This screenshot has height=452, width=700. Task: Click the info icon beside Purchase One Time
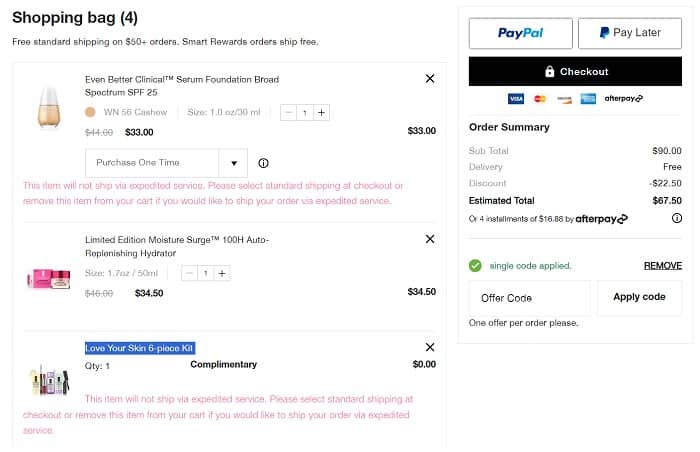pos(263,163)
